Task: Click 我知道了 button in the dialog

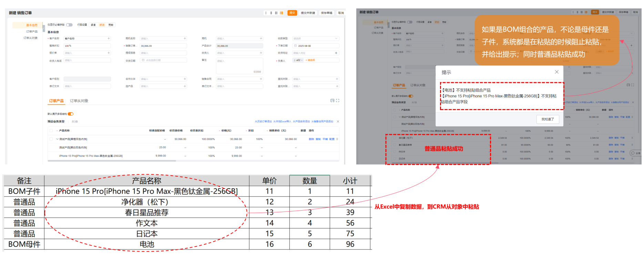Action: [x=548, y=119]
